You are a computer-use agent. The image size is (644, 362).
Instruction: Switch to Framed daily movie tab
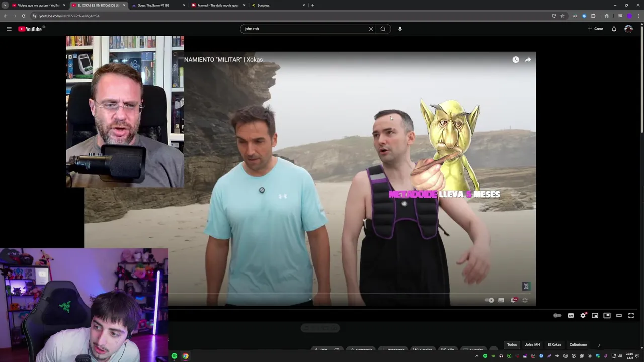tap(218, 5)
